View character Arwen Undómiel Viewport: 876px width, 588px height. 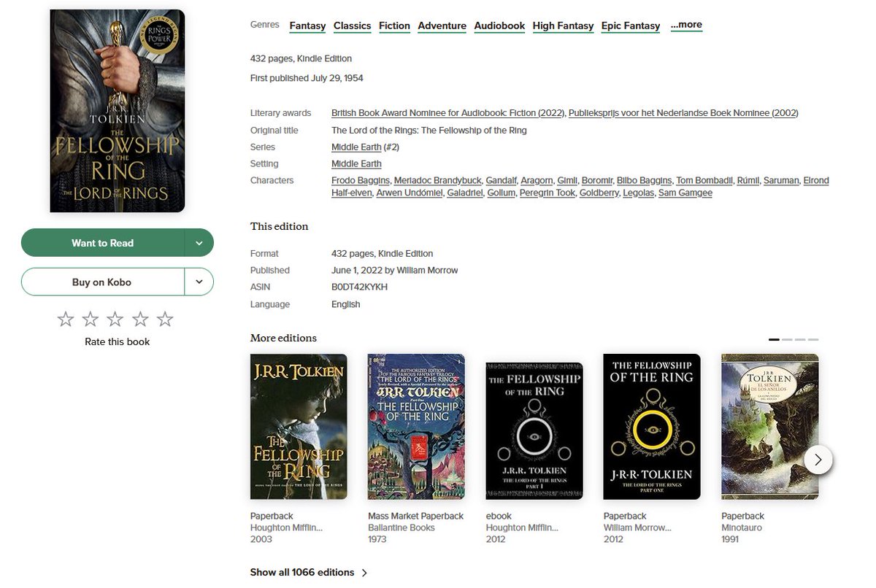pyautogui.click(x=409, y=193)
